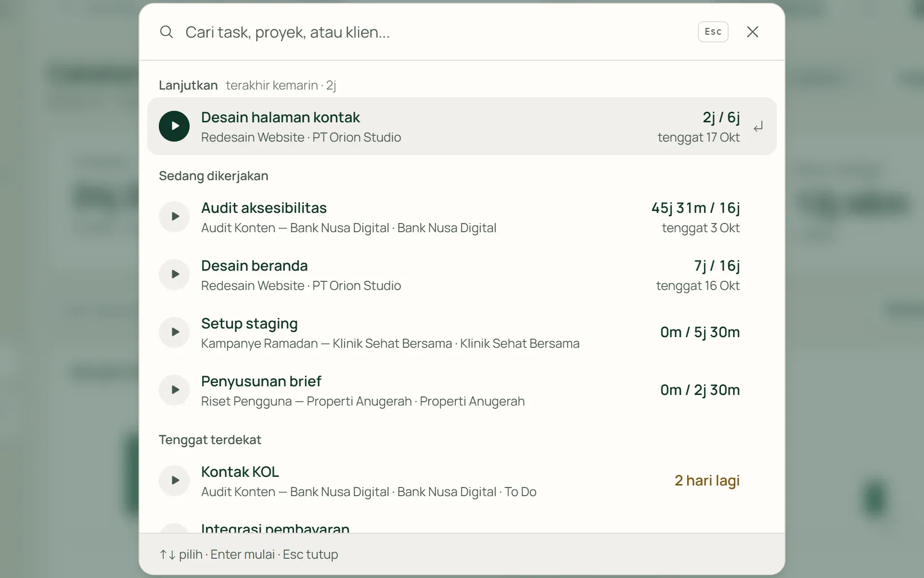Click 'Riset Pengguna — Properti Anugerah' subtitle

tap(307, 401)
